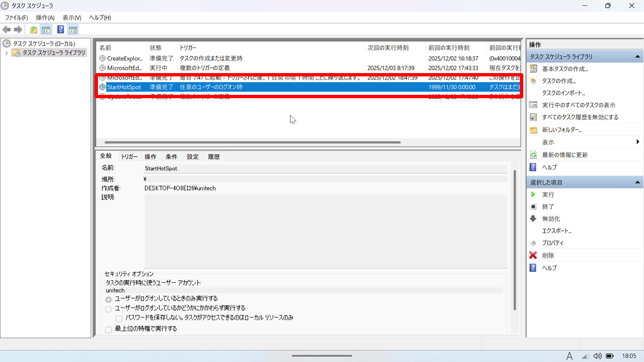
Task: Click the Disable (無効化) down-arrow action
Action: pos(533,219)
